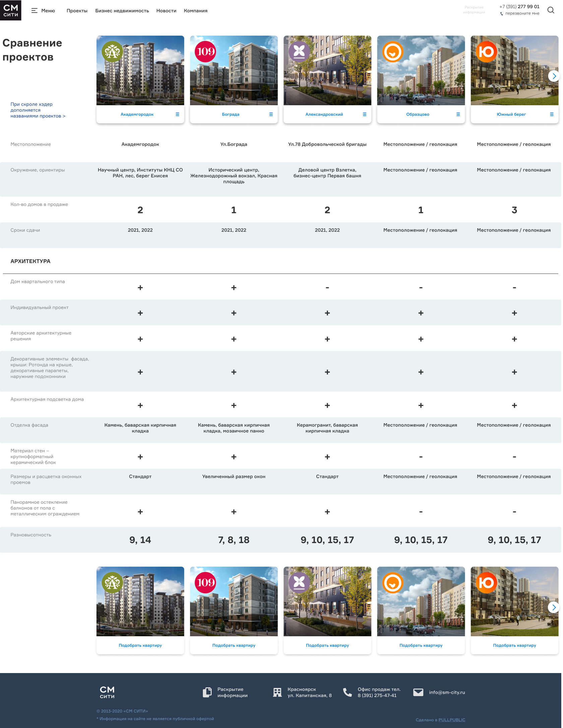Screen dimensions: 563x728
Task: Click Подобрать квартиру under the 109 image
Action: (234, 645)
